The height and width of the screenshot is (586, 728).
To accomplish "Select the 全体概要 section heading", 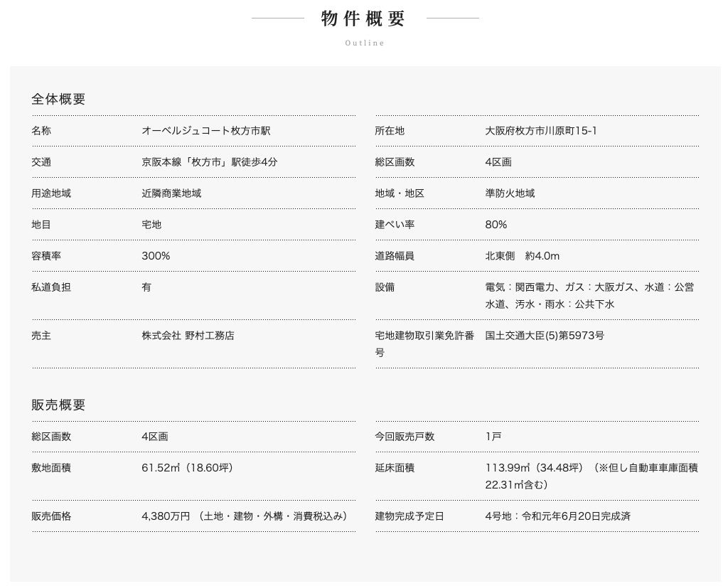I will click(58, 100).
